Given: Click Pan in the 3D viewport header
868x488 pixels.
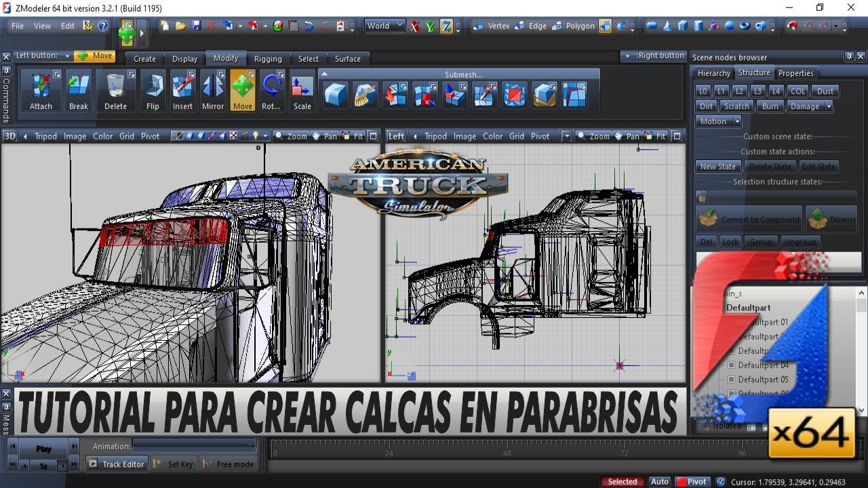Looking at the screenshot, I should coord(325,136).
